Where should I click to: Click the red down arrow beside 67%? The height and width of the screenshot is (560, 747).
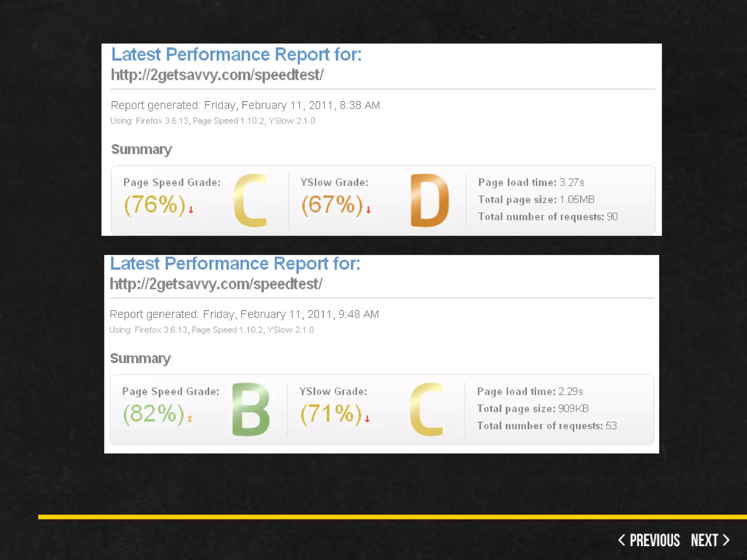[368, 210]
